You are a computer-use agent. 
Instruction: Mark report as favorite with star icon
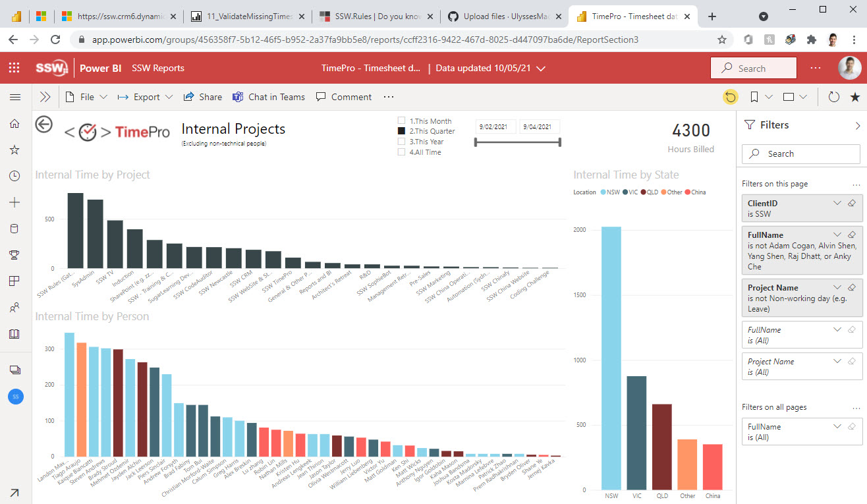pyautogui.click(x=855, y=97)
